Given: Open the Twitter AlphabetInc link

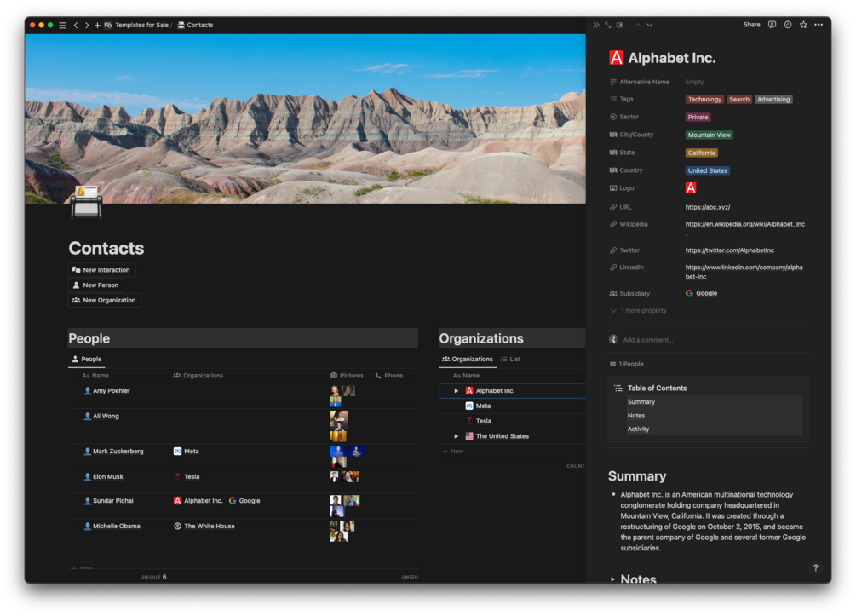Looking at the screenshot, I should tap(729, 250).
